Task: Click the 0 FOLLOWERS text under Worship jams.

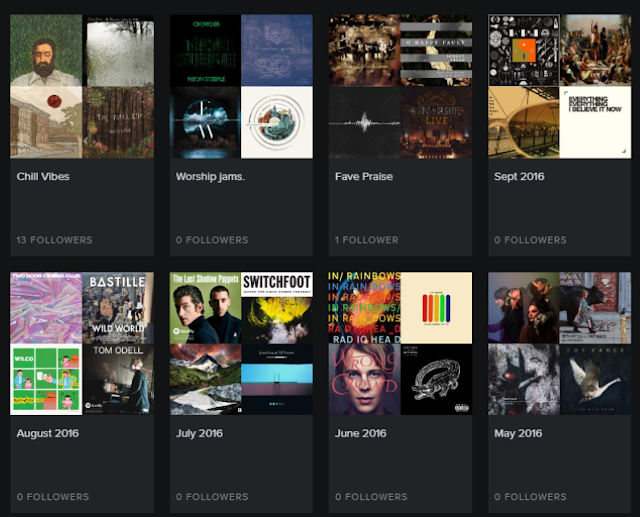Action: click(x=212, y=240)
